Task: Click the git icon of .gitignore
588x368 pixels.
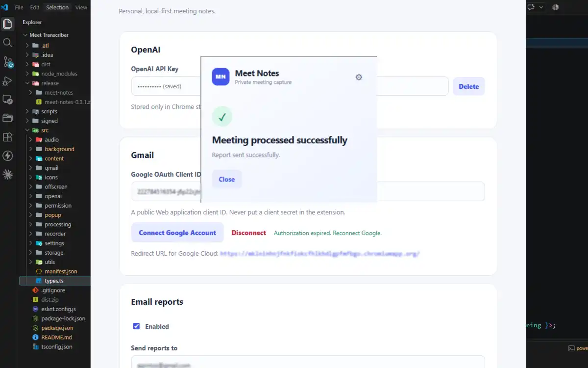Action: [x=35, y=290]
